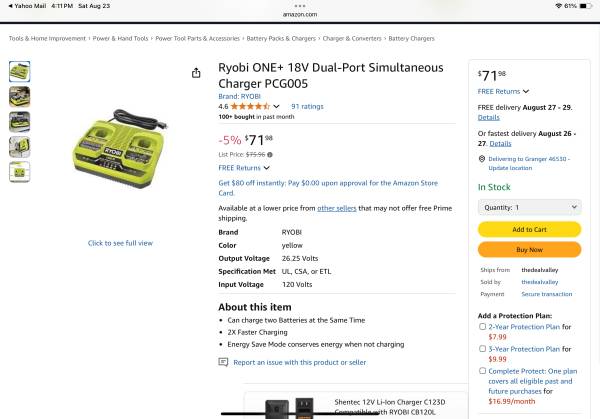Open the 91 ratings link
The image size is (600, 419).
306,106
